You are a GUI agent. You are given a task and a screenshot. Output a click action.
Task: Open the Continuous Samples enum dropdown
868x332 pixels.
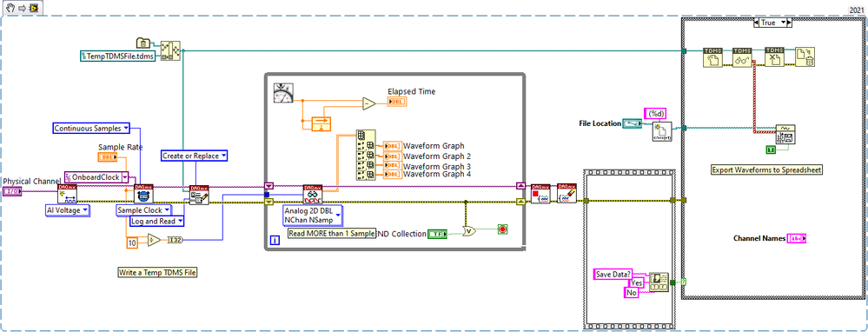pos(91,129)
